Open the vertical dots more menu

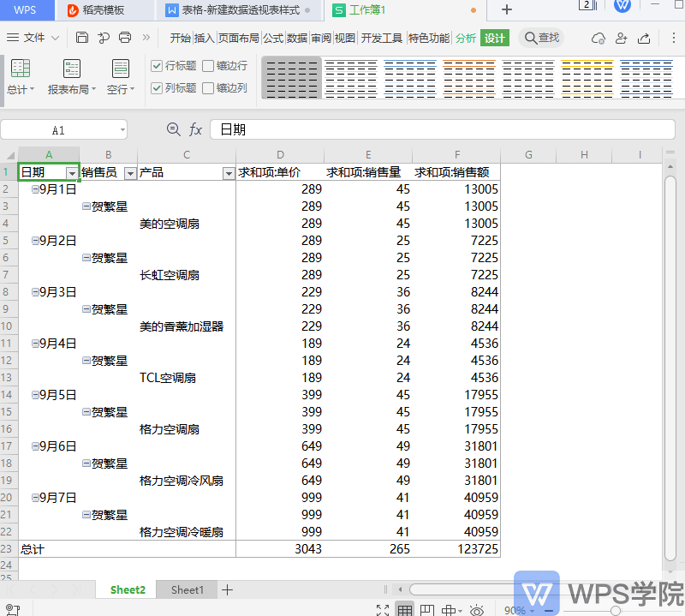[673, 38]
